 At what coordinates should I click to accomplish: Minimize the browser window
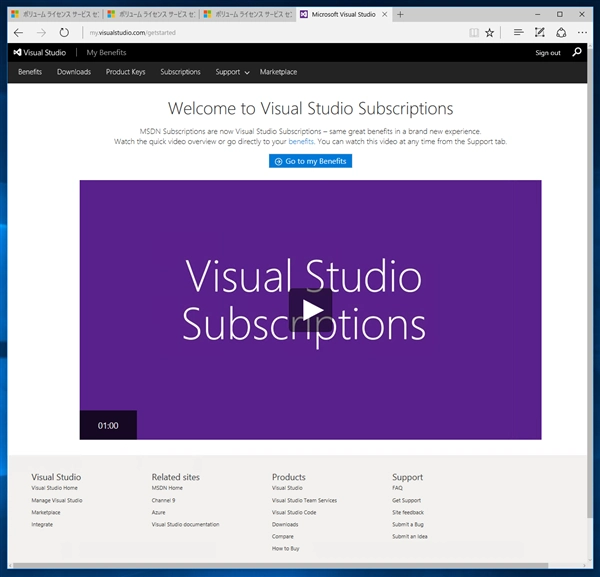coord(538,15)
